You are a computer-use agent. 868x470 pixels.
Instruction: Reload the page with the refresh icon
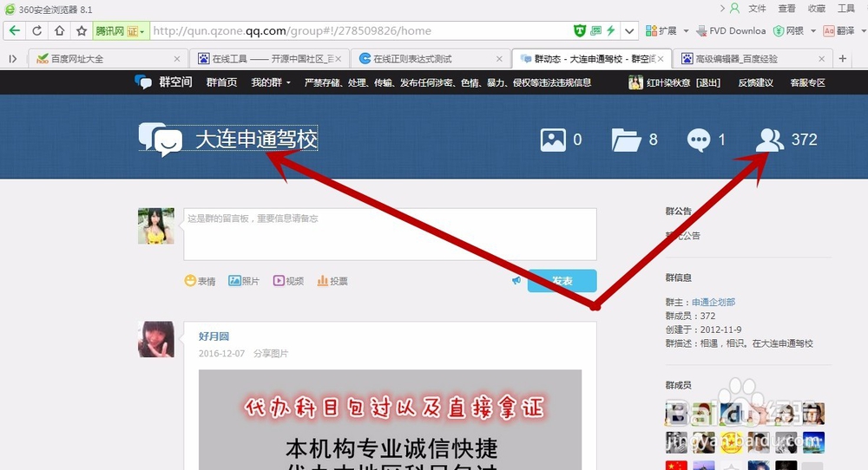click(37, 31)
